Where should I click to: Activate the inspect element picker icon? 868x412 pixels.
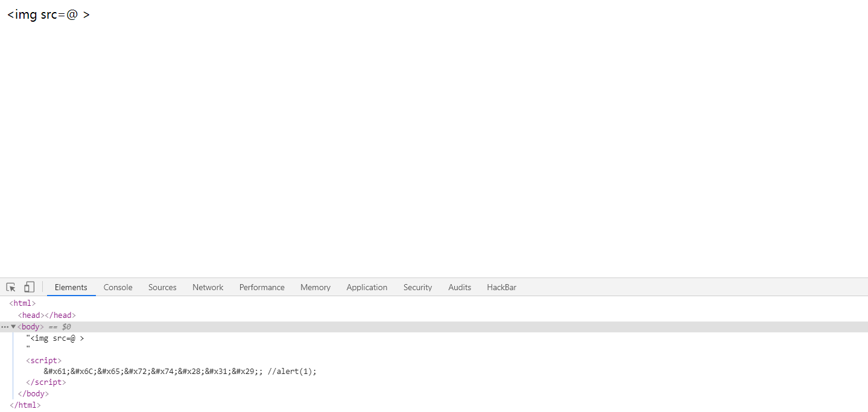pos(11,287)
